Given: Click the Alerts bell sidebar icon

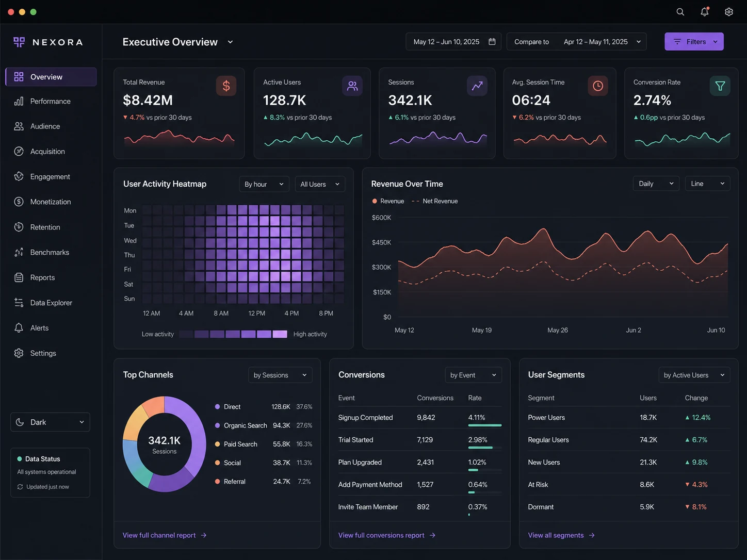Looking at the screenshot, I should pos(19,328).
